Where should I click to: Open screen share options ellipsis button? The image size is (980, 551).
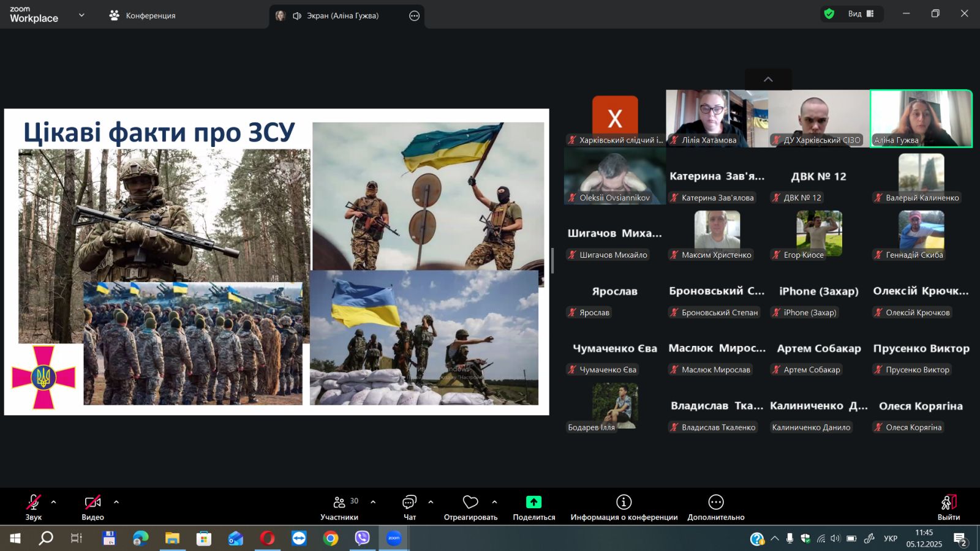[415, 16]
